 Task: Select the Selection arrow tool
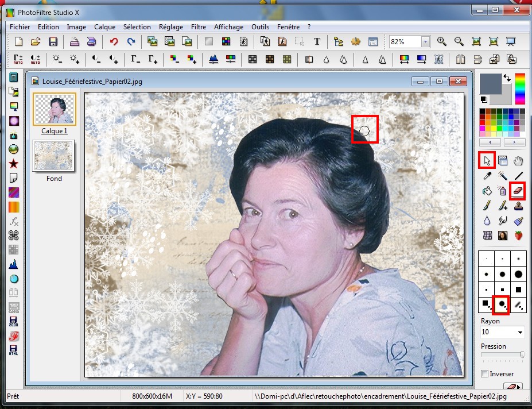[487, 160]
